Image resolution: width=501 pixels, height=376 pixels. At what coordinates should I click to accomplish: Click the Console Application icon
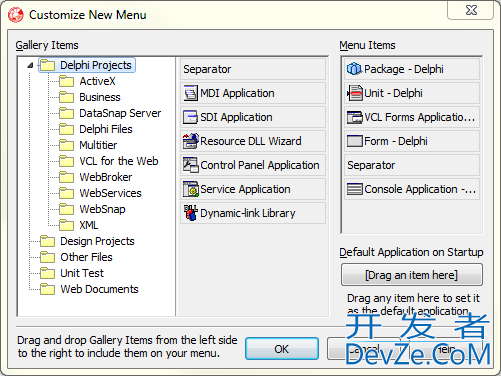[x=354, y=189]
